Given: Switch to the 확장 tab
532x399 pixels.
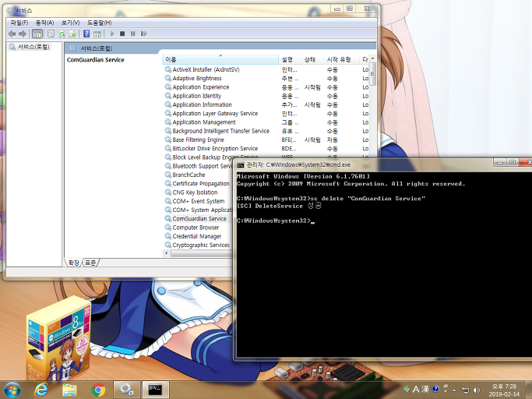Looking at the screenshot, I should point(74,263).
